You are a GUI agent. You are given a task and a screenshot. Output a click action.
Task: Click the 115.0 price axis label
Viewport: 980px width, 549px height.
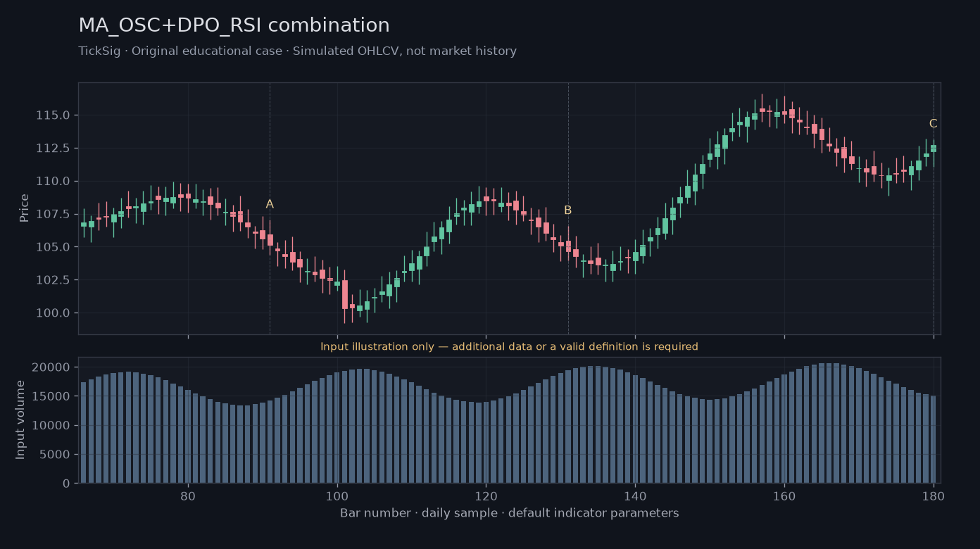[x=53, y=115]
